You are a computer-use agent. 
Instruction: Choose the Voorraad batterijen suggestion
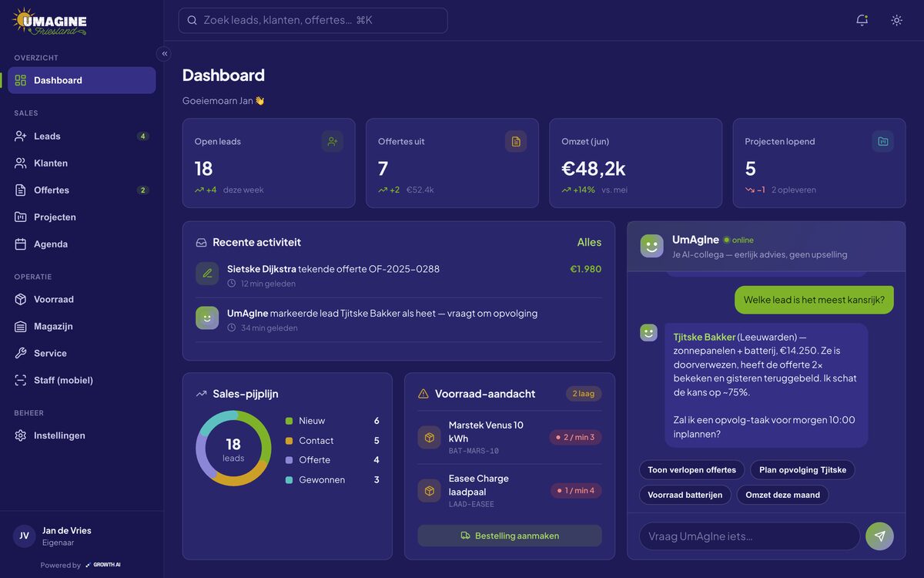click(685, 495)
